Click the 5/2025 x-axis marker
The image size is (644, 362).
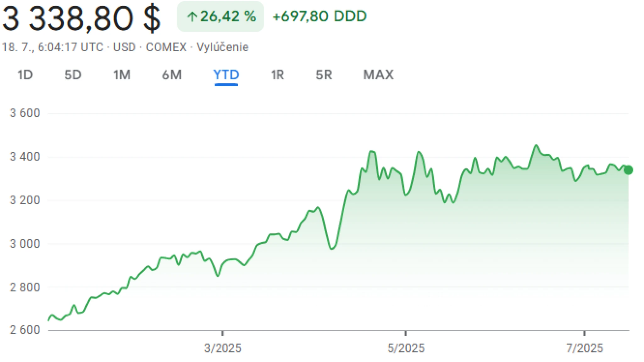(x=406, y=348)
